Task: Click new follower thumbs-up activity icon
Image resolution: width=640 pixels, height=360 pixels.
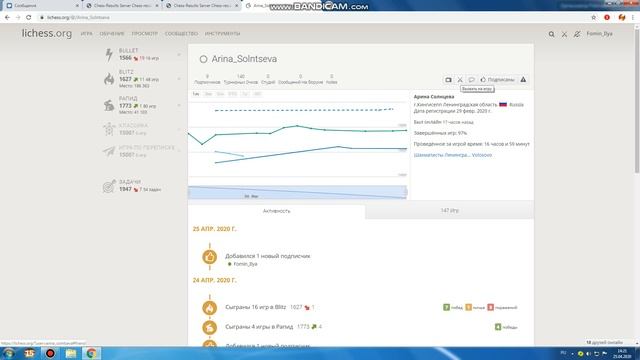Action: pyautogui.click(x=209, y=257)
